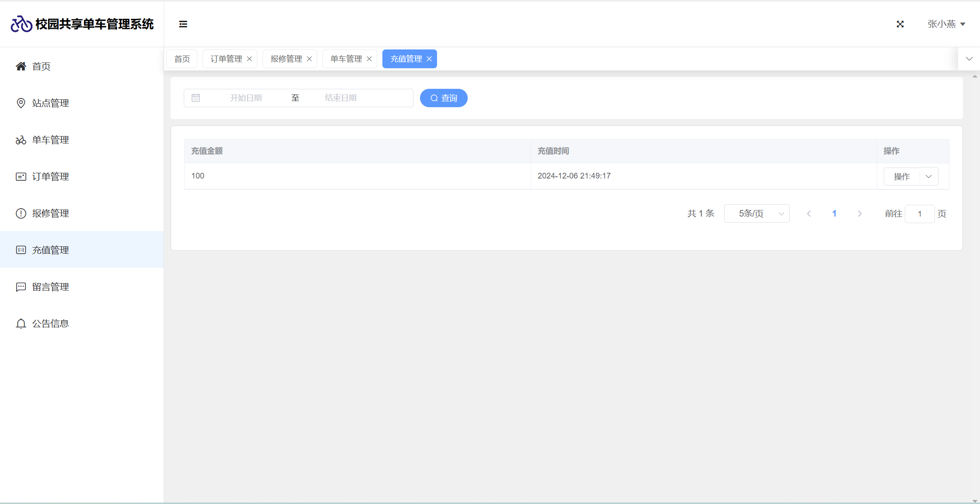Image resolution: width=980 pixels, height=504 pixels.
Task: Open 单车管理 bicycle sidebar item
Action: click(50, 140)
